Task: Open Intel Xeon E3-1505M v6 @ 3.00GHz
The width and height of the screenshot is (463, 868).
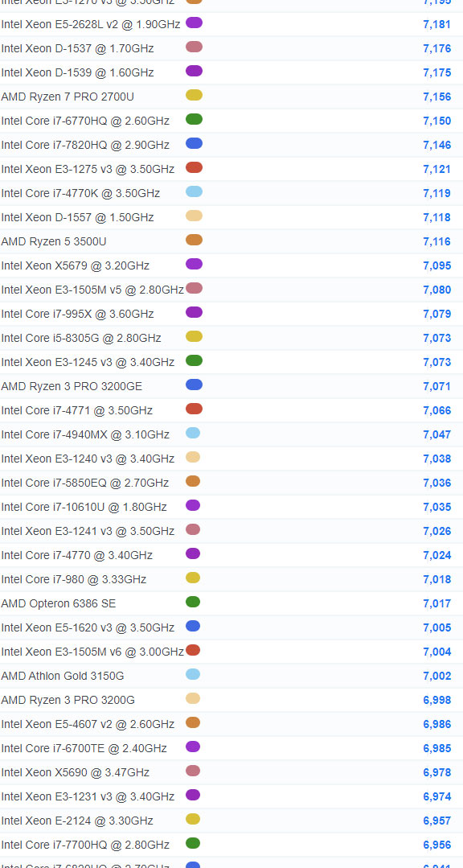Action: coord(92,652)
